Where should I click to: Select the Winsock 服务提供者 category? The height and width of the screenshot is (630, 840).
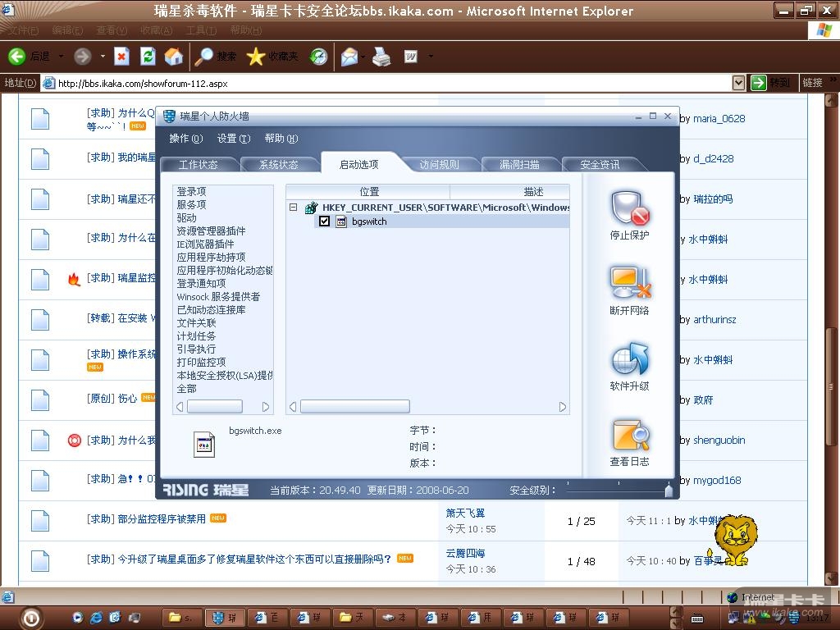218,296
